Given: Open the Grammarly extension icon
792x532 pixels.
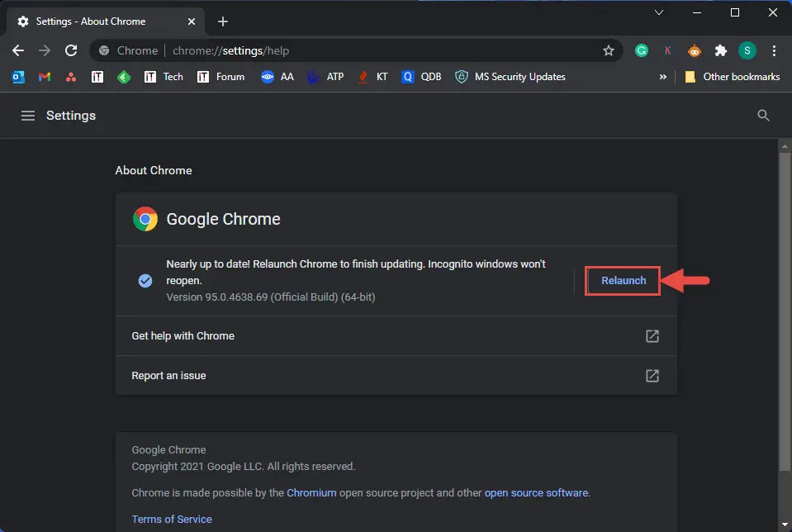Looking at the screenshot, I should [642, 50].
